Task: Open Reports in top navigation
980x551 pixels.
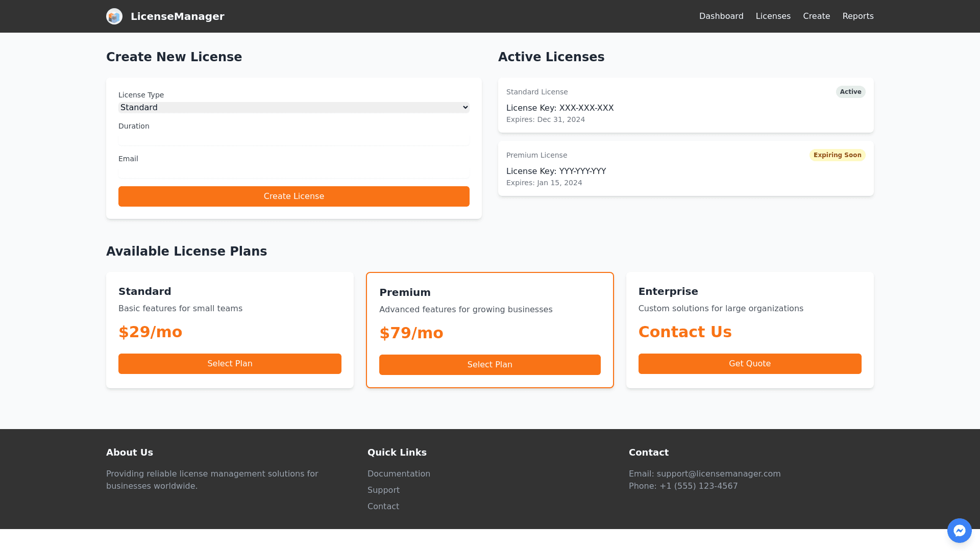Action: tap(857, 16)
